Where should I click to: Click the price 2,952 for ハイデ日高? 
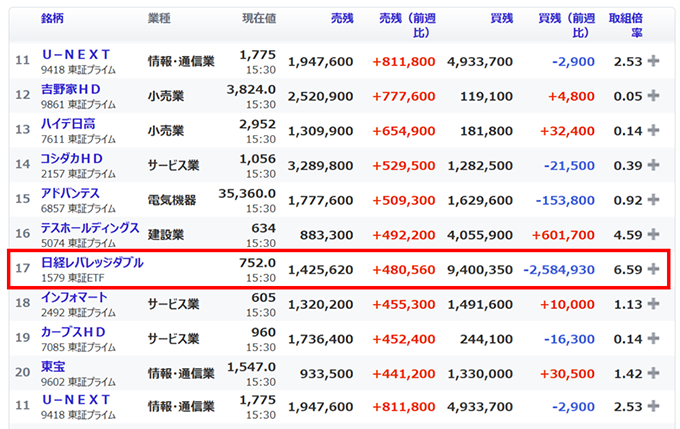point(258,124)
